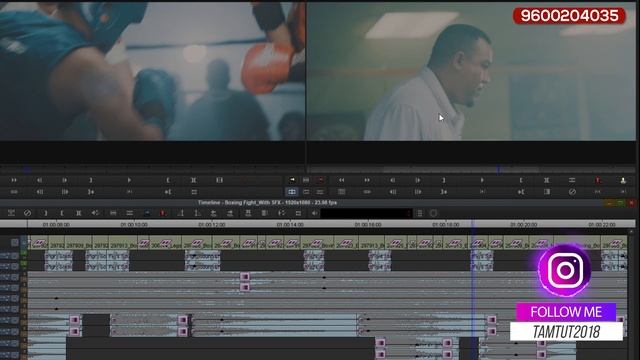Click the yellow Splice-In arrow button
The width and height of the screenshot is (640, 360).
[292, 180]
